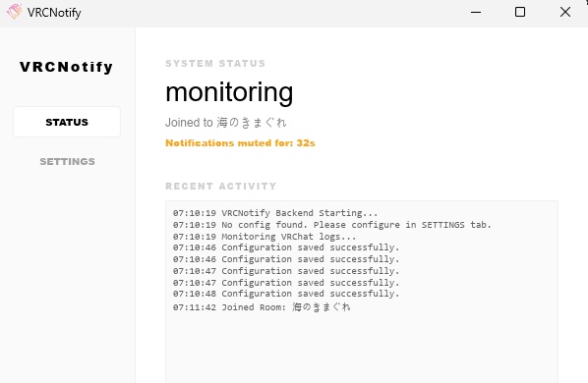Close the VRCNotify window
Screen dimensions: 588x383
564,12
